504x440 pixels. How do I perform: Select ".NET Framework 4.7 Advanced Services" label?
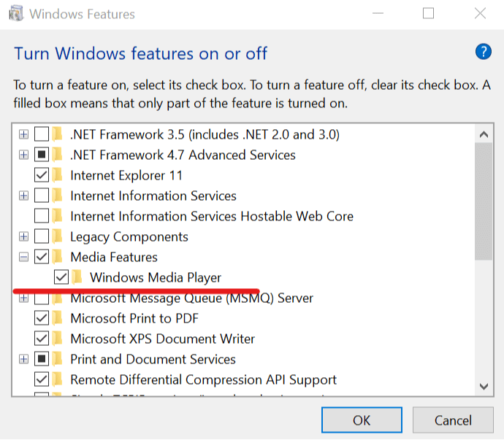pyautogui.click(x=183, y=155)
